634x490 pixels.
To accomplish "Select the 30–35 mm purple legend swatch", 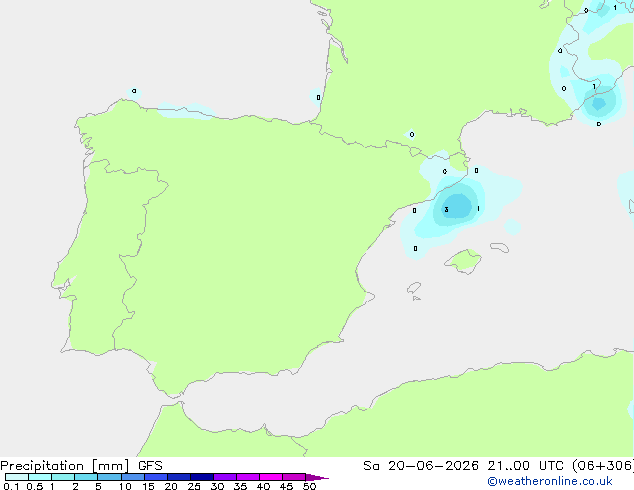I will pyautogui.click(x=225, y=477).
